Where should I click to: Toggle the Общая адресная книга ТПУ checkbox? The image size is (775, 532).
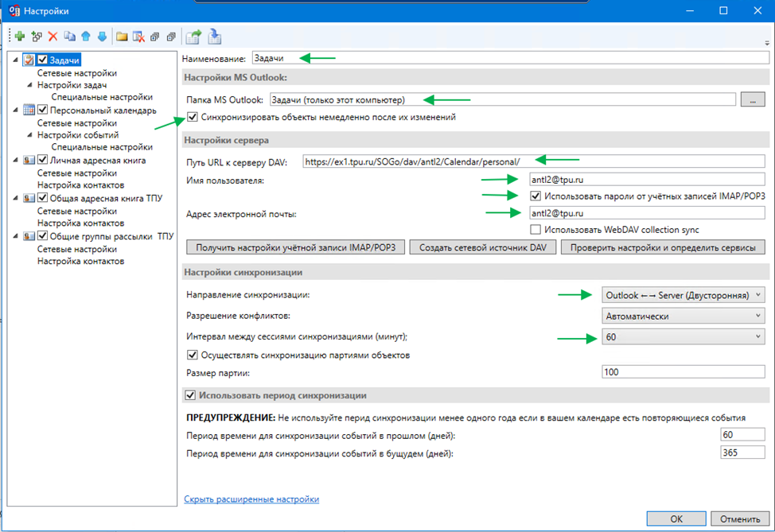coord(42,197)
